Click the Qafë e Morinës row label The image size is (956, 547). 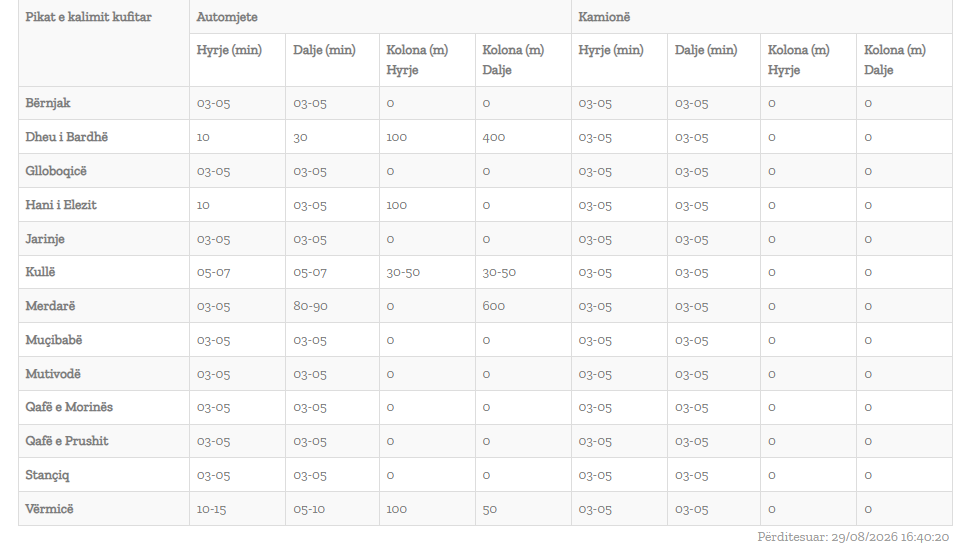(69, 407)
